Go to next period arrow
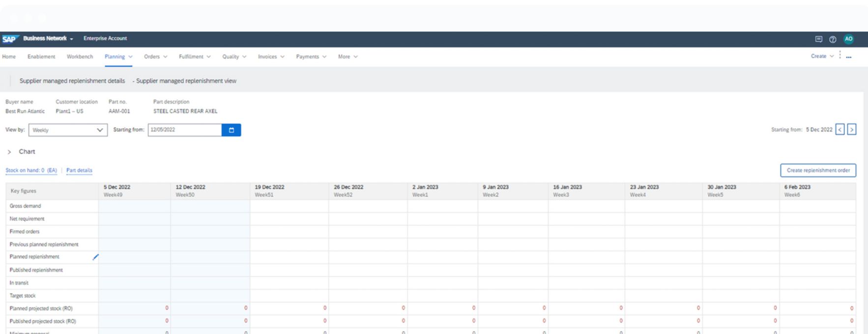 pyautogui.click(x=852, y=130)
